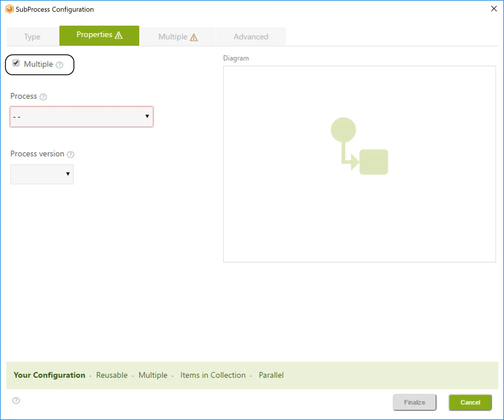Screen dimensions: 504x420
Task: Switch to the Type tab
Action: pos(32,37)
